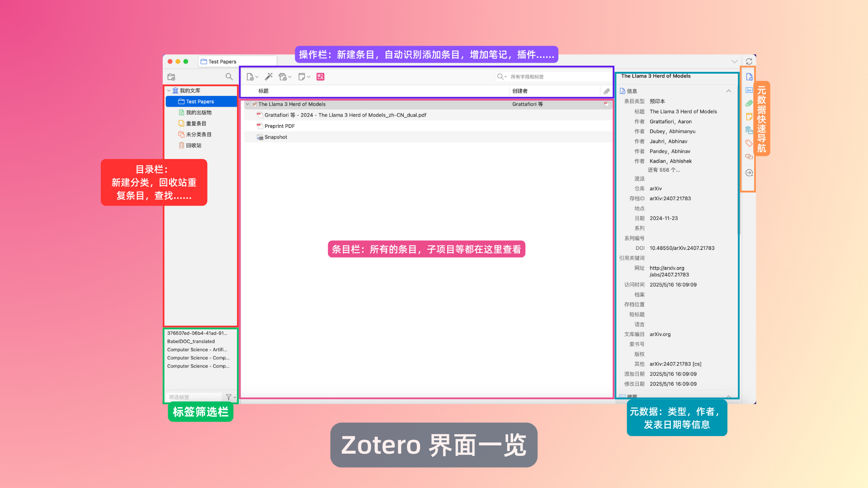Viewport: 868px width, 488px height.
Task: Open 未分类条目 unfiled items
Action: [x=198, y=135]
